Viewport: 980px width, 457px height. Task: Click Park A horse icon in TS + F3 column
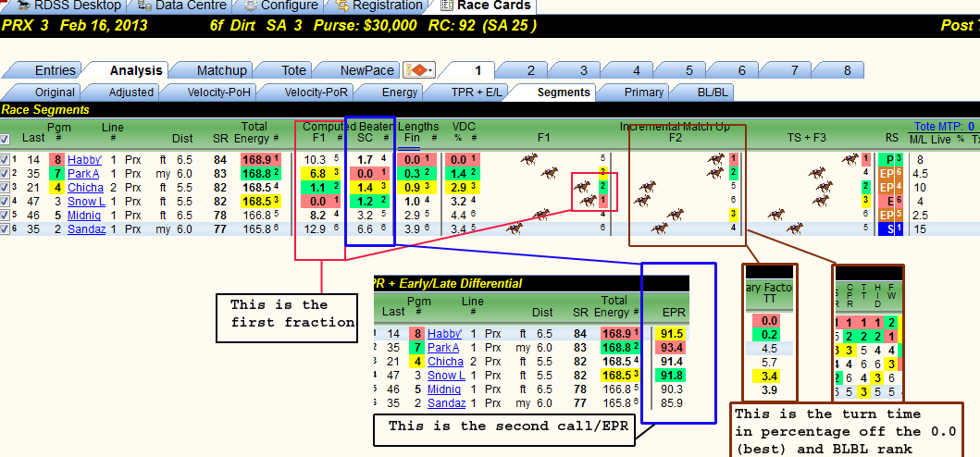coord(817,173)
